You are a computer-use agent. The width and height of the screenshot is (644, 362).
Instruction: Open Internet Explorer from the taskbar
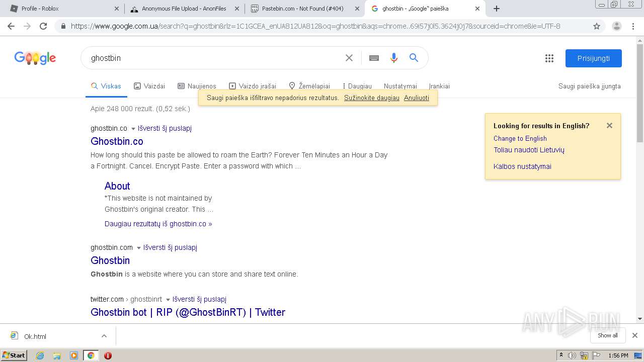point(40,355)
